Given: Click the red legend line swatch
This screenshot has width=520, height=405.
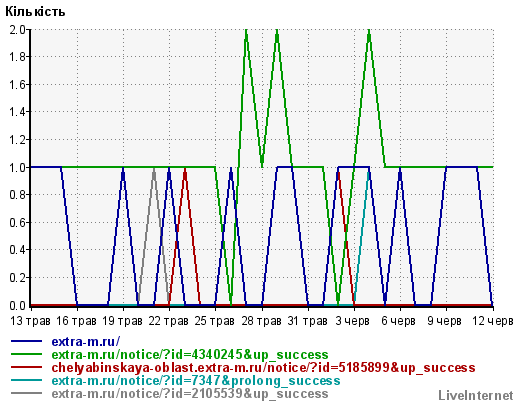Looking at the screenshot, I should point(26,367).
